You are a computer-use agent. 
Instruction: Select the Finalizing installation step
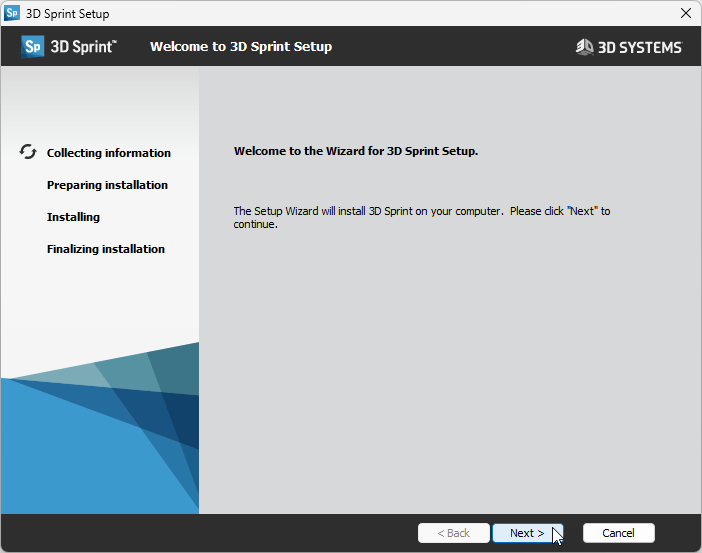tap(105, 249)
